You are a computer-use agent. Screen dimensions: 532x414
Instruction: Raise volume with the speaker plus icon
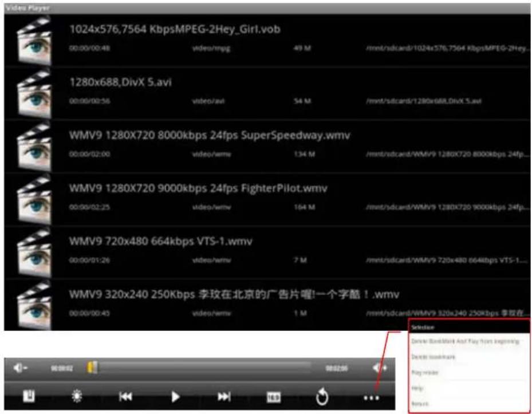tap(380, 368)
